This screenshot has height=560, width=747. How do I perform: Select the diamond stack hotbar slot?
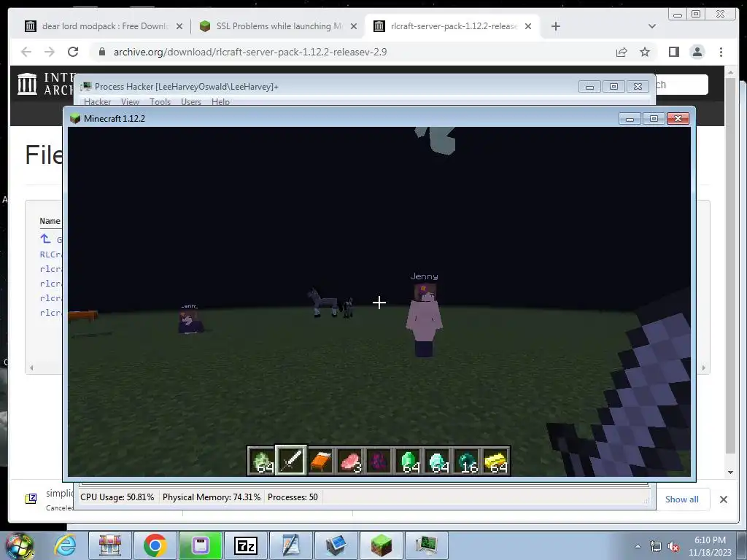437,461
